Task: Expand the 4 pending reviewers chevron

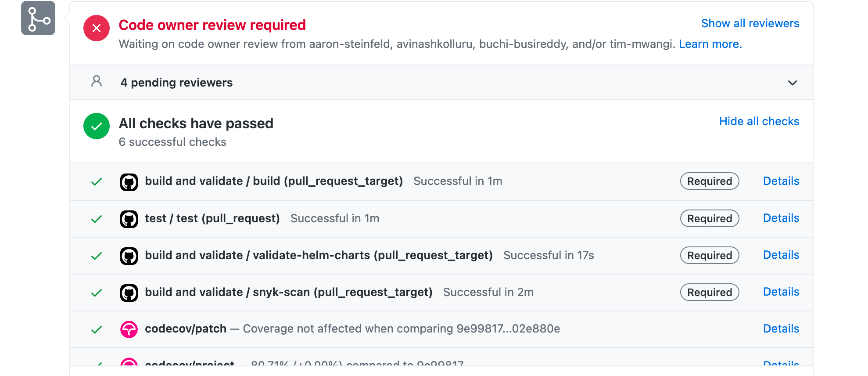Action: (x=792, y=83)
